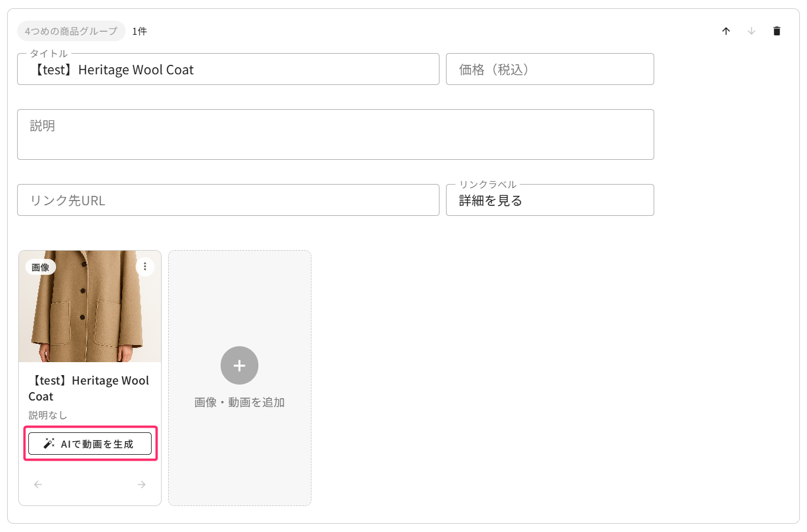Click the AIで動画を生成 button
807x532 pixels.
tap(90, 444)
